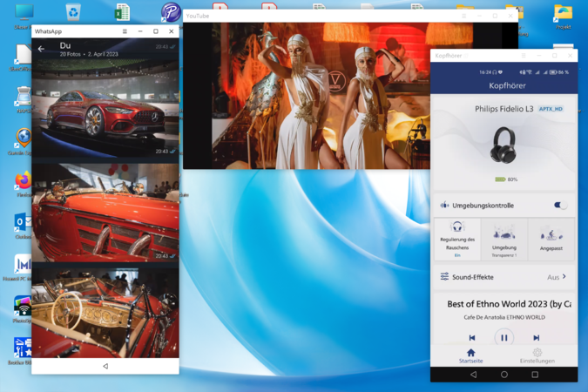The width and height of the screenshot is (588, 392).
Task: Open the Firefox desktop shortcut
Action: [24, 180]
